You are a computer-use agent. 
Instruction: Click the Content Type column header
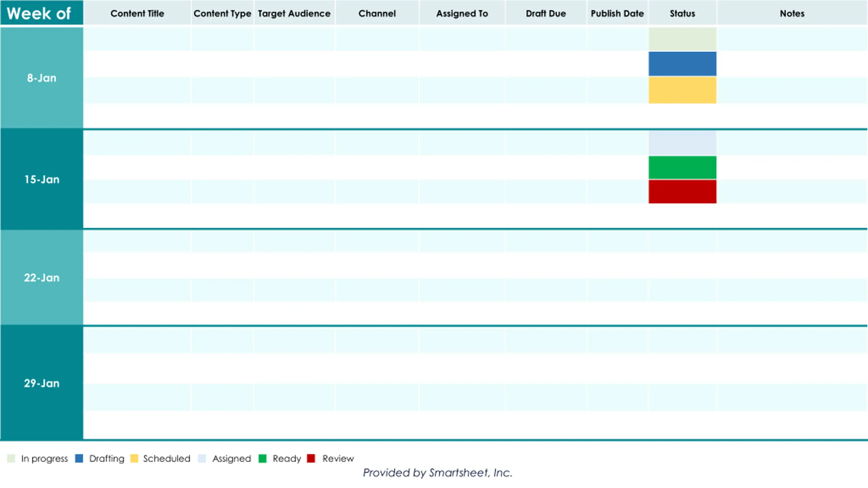pyautogui.click(x=222, y=13)
